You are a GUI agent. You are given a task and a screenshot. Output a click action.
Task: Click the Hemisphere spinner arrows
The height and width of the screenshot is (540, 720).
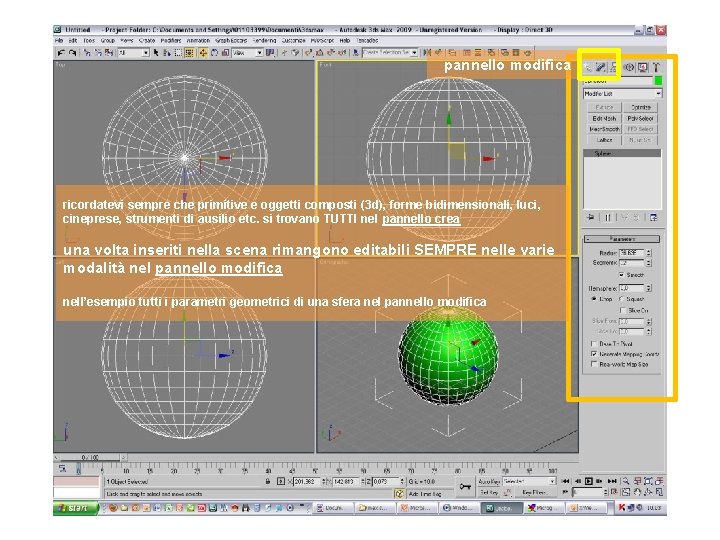pyautogui.click(x=649, y=288)
